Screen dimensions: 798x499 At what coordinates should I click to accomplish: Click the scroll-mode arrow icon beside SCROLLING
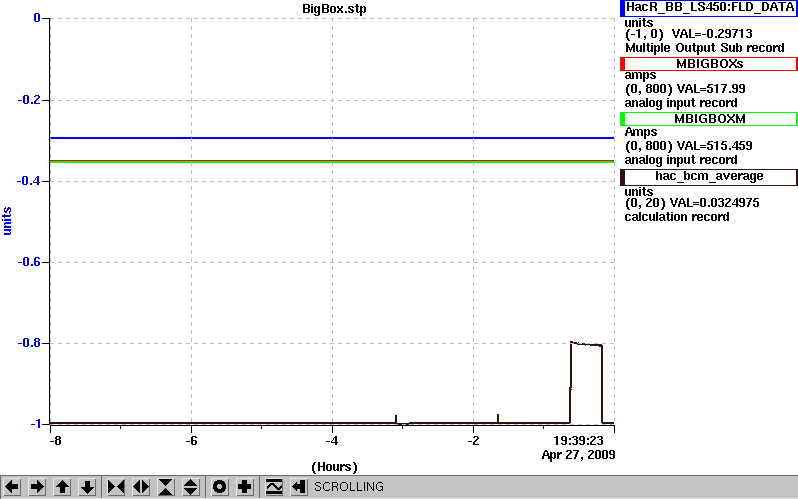click(x=299, y=487)
